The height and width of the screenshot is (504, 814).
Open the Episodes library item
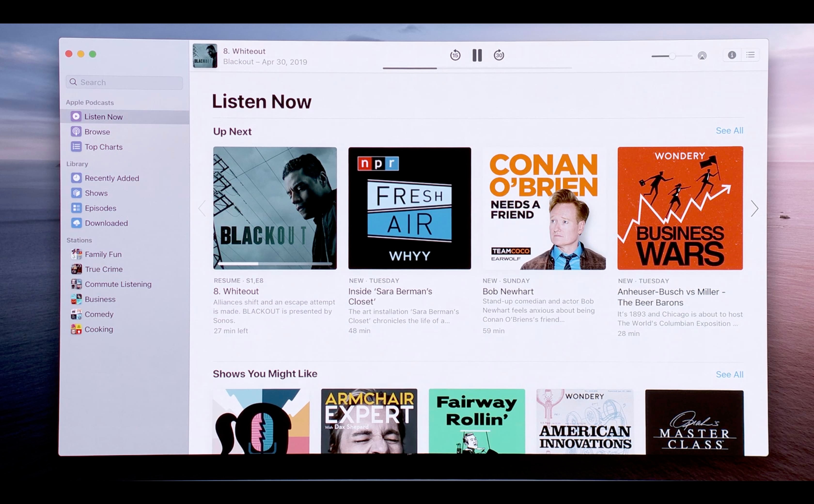tap(100, 208)
